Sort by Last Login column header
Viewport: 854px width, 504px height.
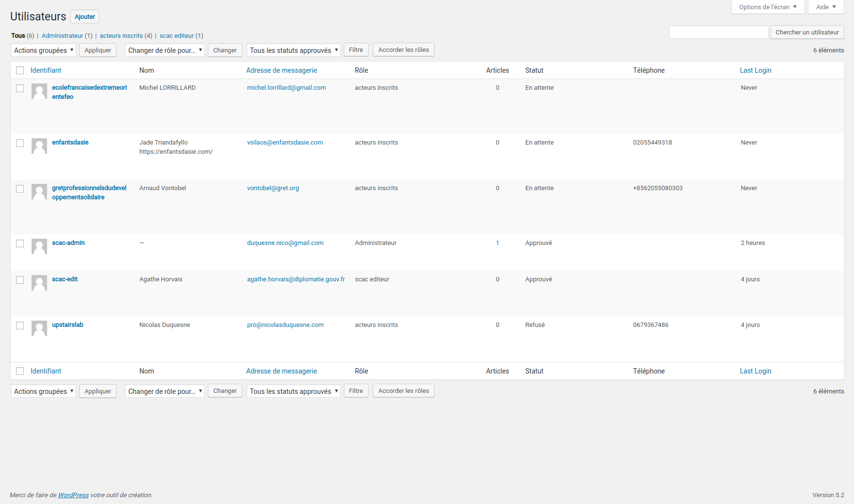click(755, 70)
